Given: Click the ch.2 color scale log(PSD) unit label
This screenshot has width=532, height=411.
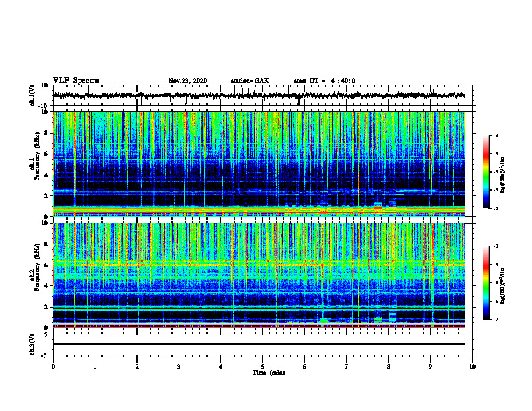Looking at the screenshot, I should (x=503, y=285).
